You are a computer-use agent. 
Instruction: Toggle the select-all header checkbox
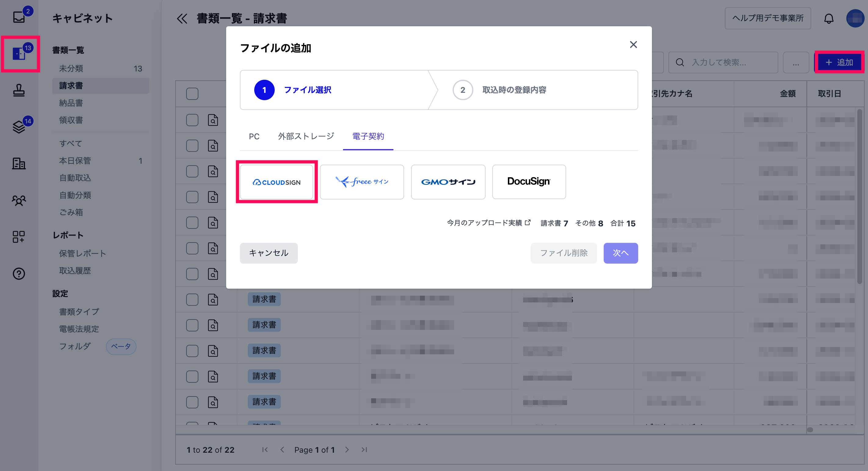point(192,94)
